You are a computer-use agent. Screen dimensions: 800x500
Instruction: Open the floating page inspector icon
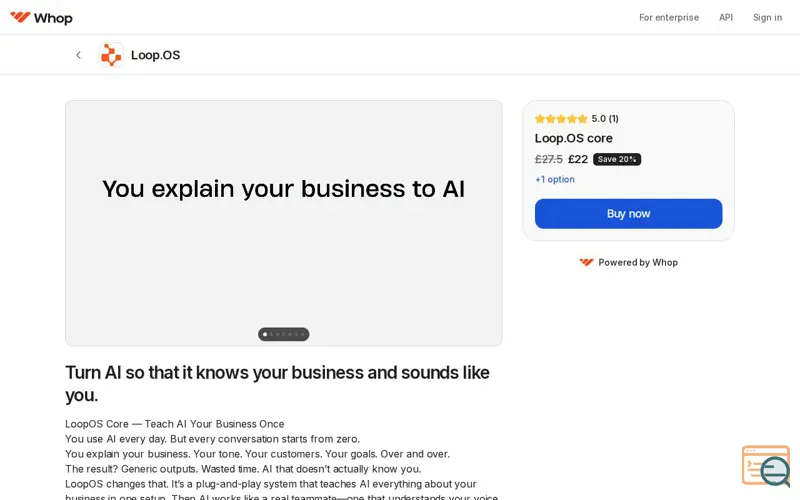pyautogui.click(x=766, y=465)
